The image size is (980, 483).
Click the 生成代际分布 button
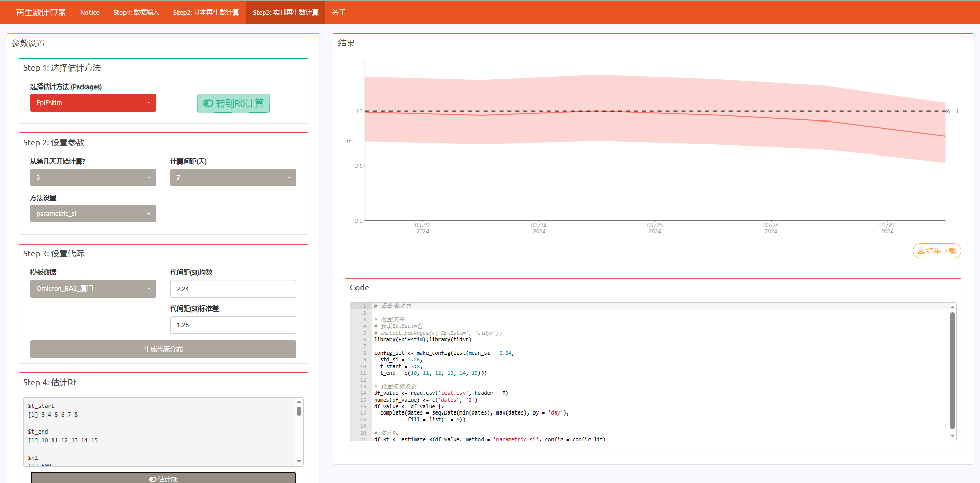(163, 349)
